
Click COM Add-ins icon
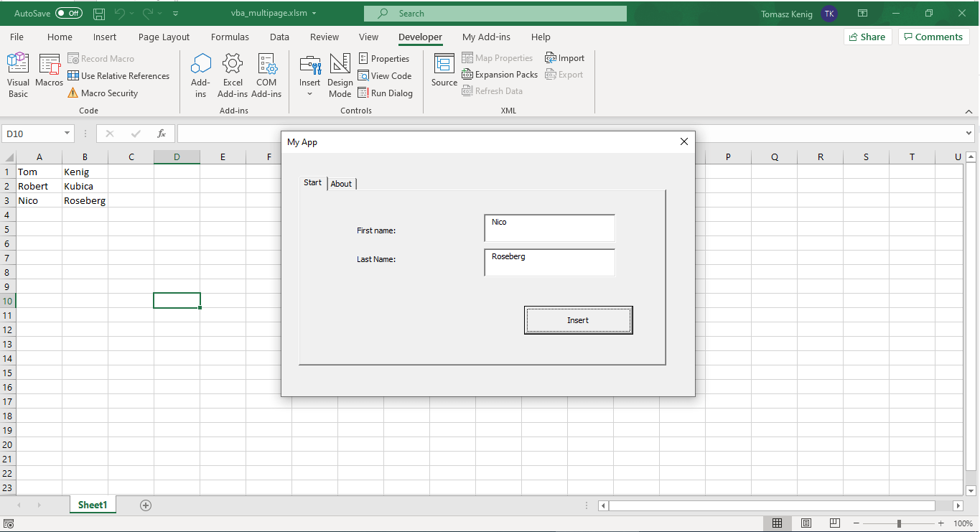click(x=266, y=75)
